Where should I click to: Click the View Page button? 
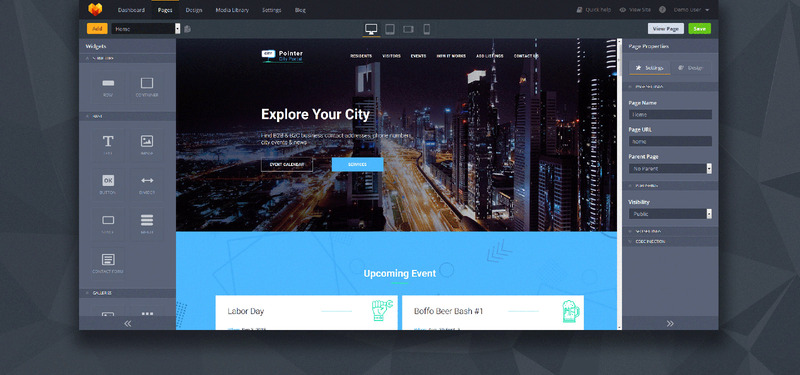[x=666, y=29]
